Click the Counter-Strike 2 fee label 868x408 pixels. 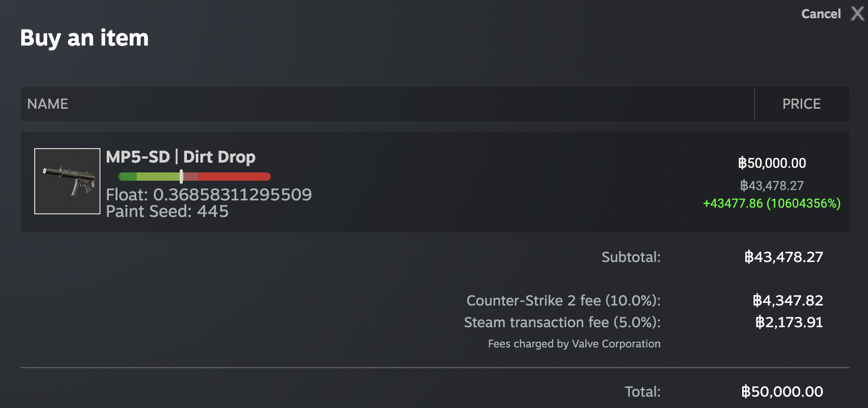(563, 300)
